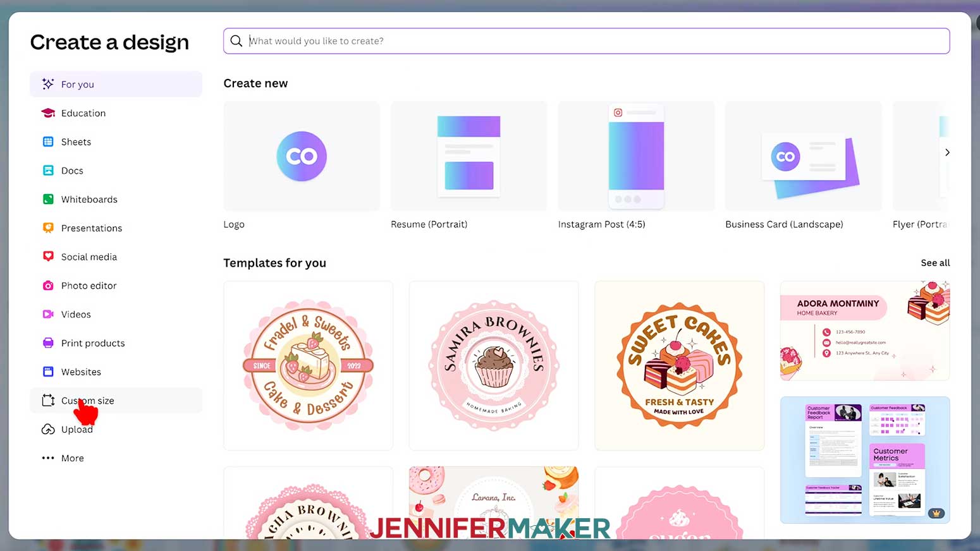The image size is (980, 551).
Task: Open the Education category
Action: (x=116, y=113)
